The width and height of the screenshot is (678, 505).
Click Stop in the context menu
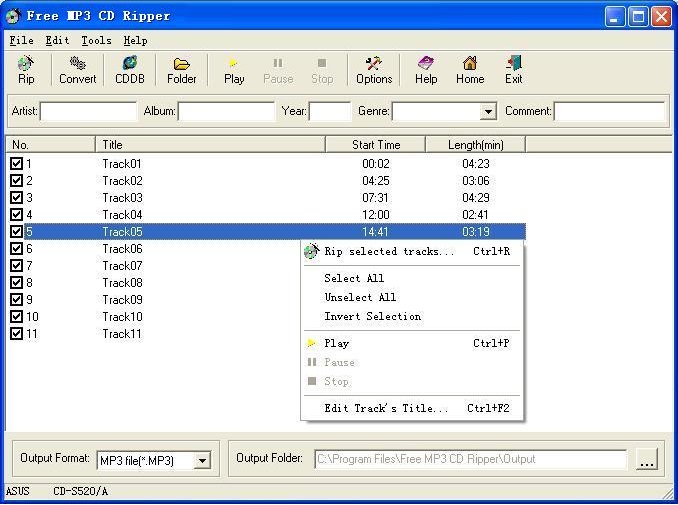tap(412, 381)
